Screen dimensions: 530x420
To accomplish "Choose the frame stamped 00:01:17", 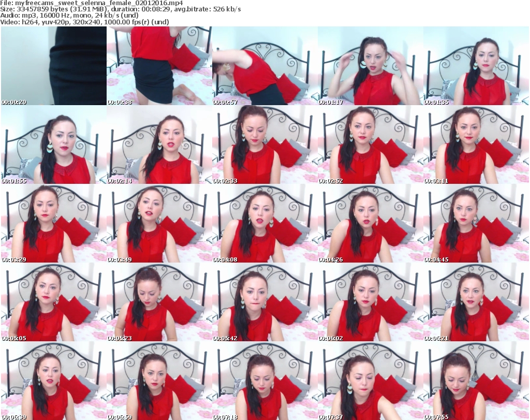I will [371, 66].
